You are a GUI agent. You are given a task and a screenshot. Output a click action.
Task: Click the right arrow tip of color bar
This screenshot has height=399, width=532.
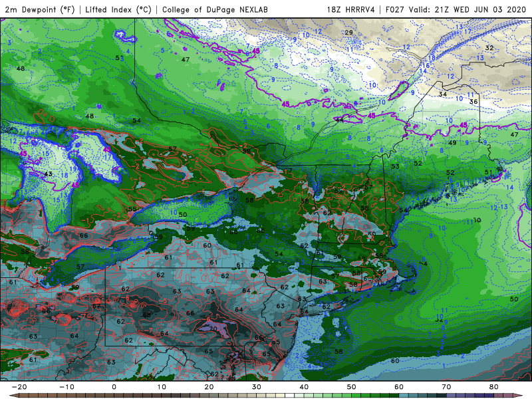519,396
